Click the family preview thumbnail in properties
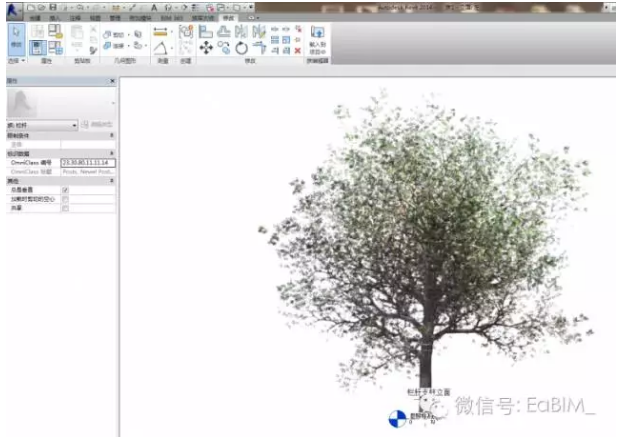 (22, 103)
